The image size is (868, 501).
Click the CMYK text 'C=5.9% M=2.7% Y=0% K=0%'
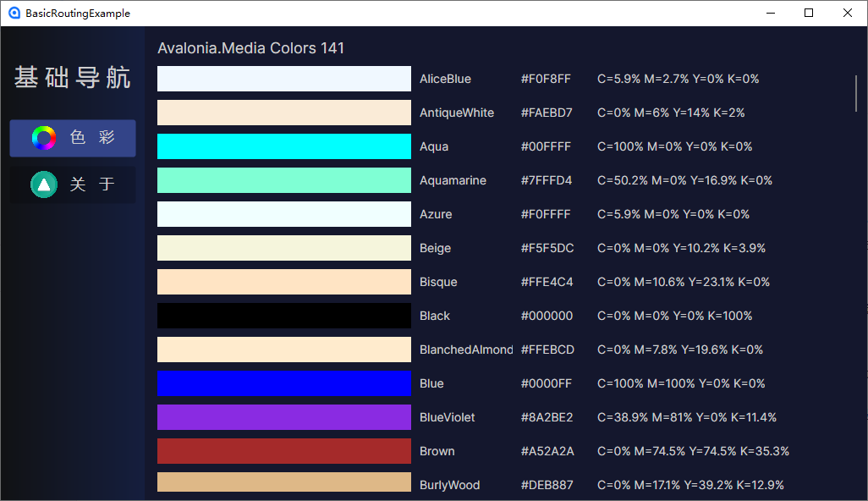click(678, 79)
